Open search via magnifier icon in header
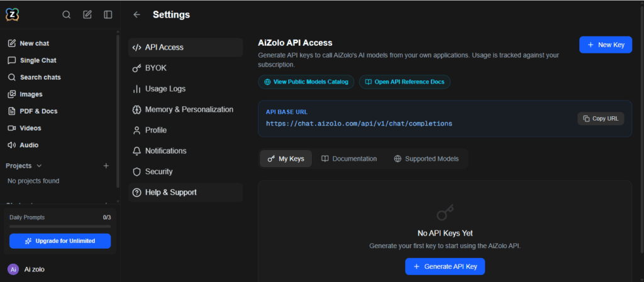The height and width of the screenshot is (282, 644). click(66, 14)
